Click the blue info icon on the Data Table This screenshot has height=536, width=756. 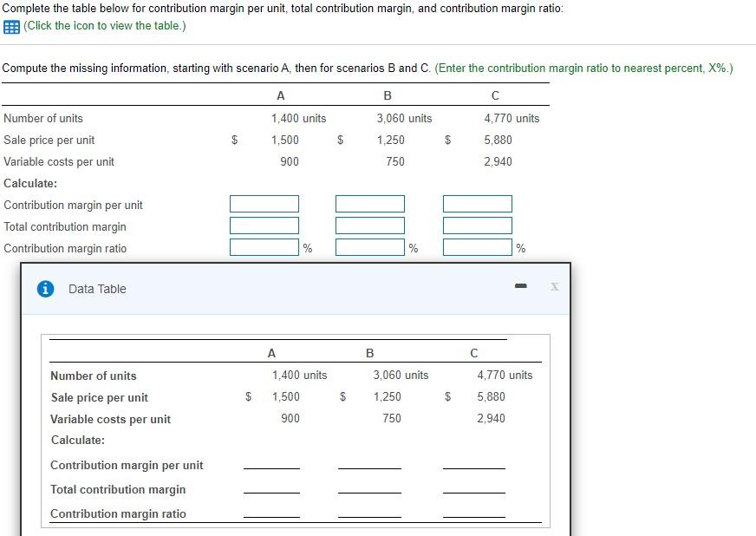(44, 289)
